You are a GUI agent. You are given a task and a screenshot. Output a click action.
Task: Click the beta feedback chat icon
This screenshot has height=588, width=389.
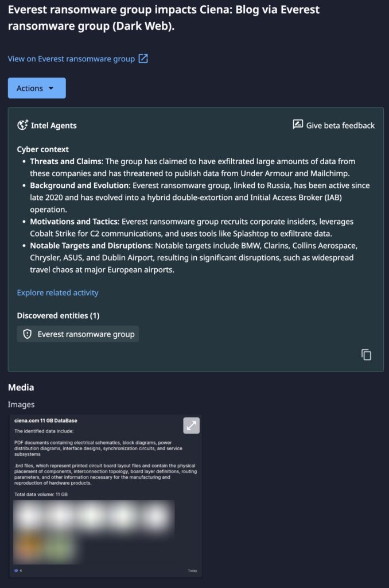298,125
